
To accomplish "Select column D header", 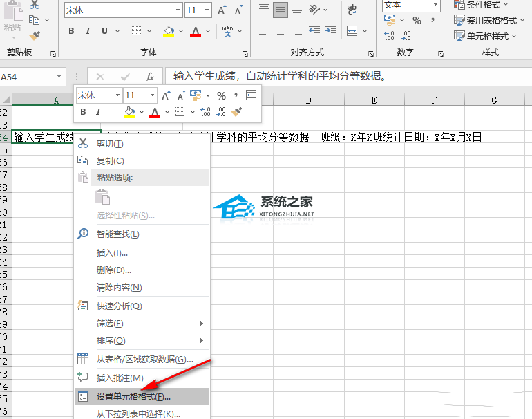I will [x=308, y=100].
